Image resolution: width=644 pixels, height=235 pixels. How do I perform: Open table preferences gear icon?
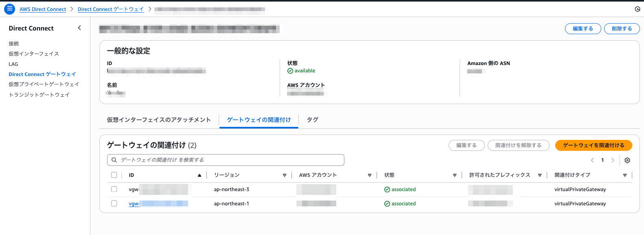(x=627, y=160)
